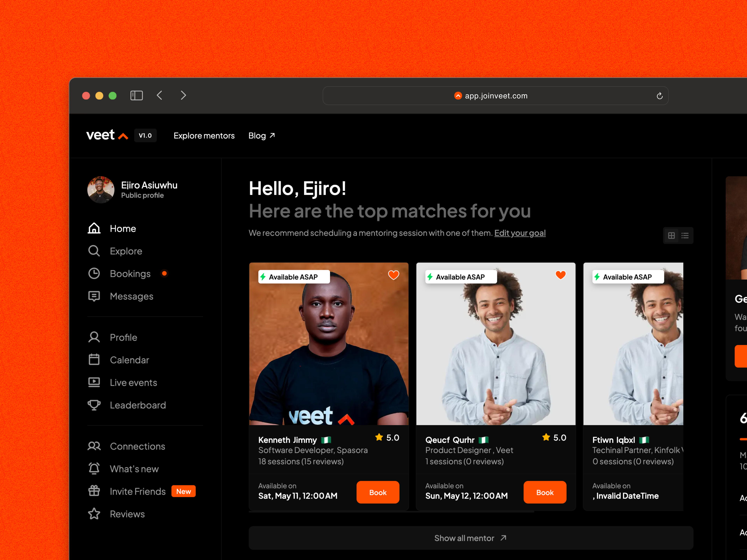
Task: Click the Profile person icon
Action: pyautogui.click(x=94, y=337)
